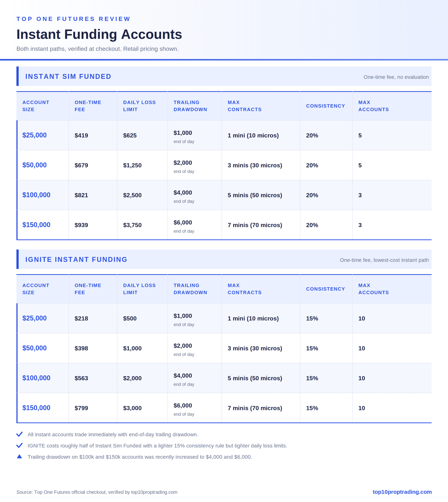Click the 20% consistency value in the $419 row
This screenshot has height=502, width=448.
(x=312, y=136)
